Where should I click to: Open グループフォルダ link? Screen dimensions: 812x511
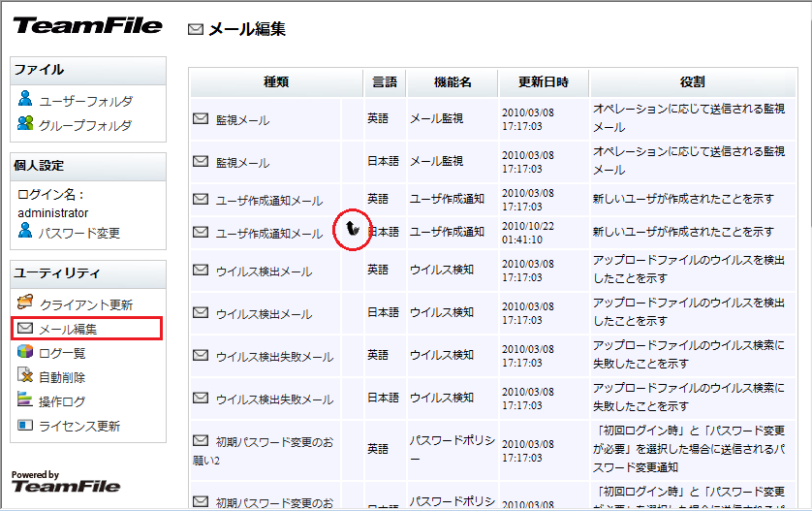(85, 125)
